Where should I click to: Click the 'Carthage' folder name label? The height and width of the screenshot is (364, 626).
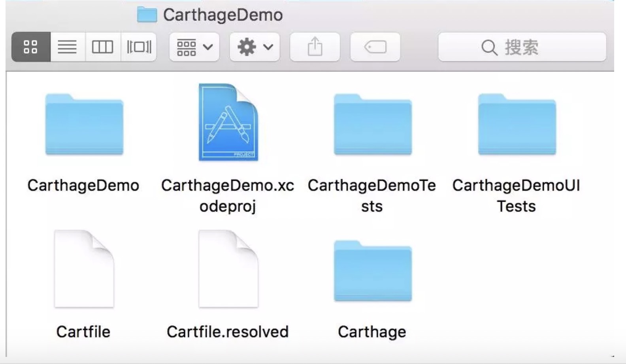372,332
